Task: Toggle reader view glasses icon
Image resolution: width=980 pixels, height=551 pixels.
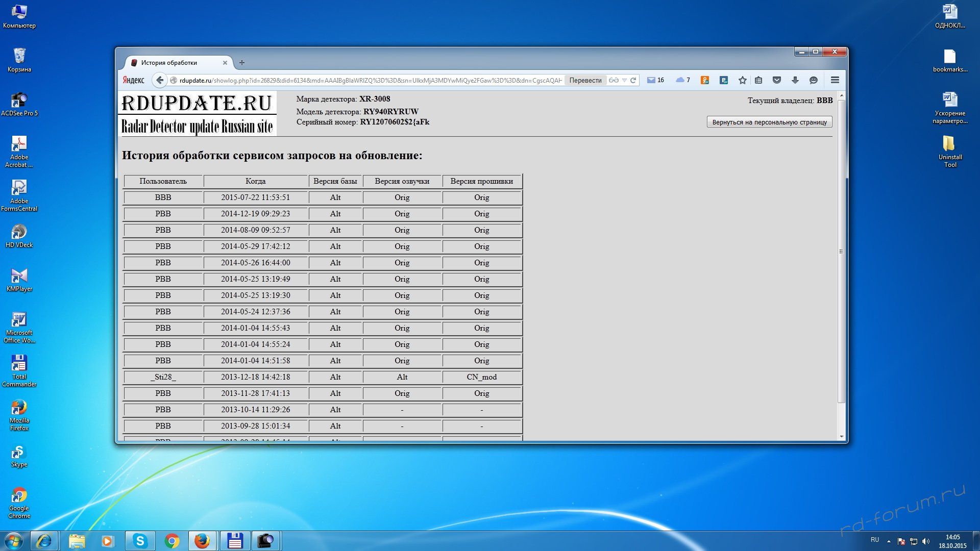Action: point(614,80)
